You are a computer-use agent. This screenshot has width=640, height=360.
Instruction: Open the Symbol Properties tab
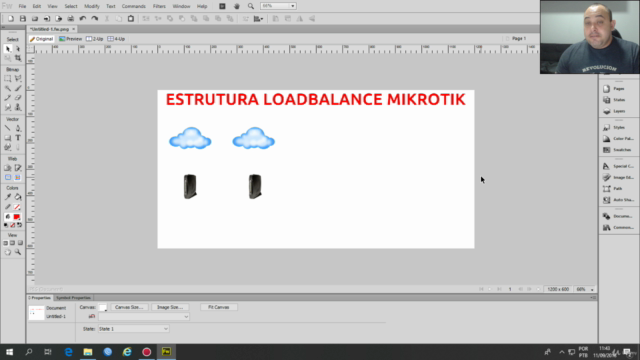point(73,298)
